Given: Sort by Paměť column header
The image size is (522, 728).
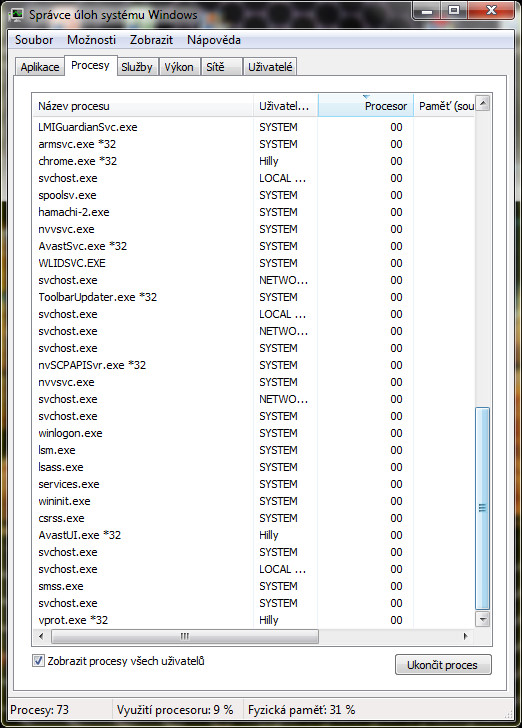Looking at the screenshot, I should (x=444, y=105).
